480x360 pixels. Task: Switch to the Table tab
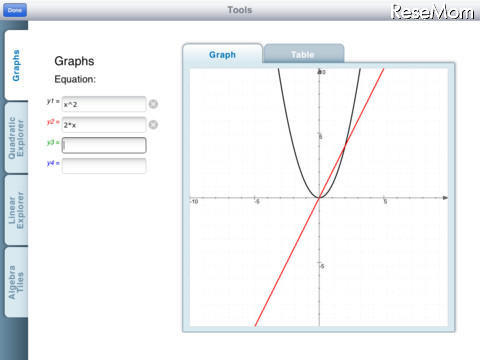click(303, 54)
